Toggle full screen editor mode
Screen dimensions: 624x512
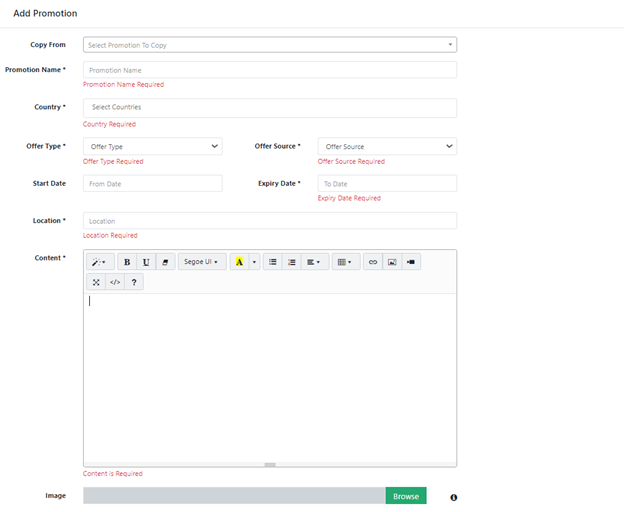(96, 282)
